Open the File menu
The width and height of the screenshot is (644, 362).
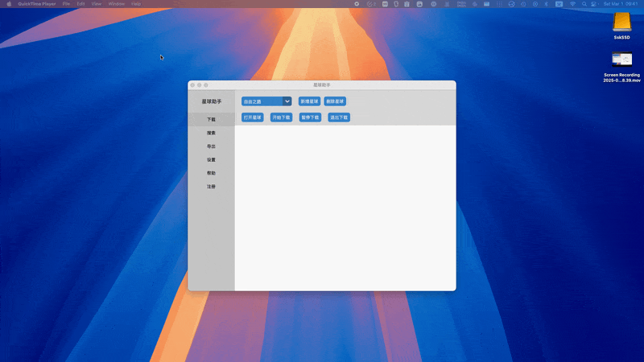click(66, 4)
